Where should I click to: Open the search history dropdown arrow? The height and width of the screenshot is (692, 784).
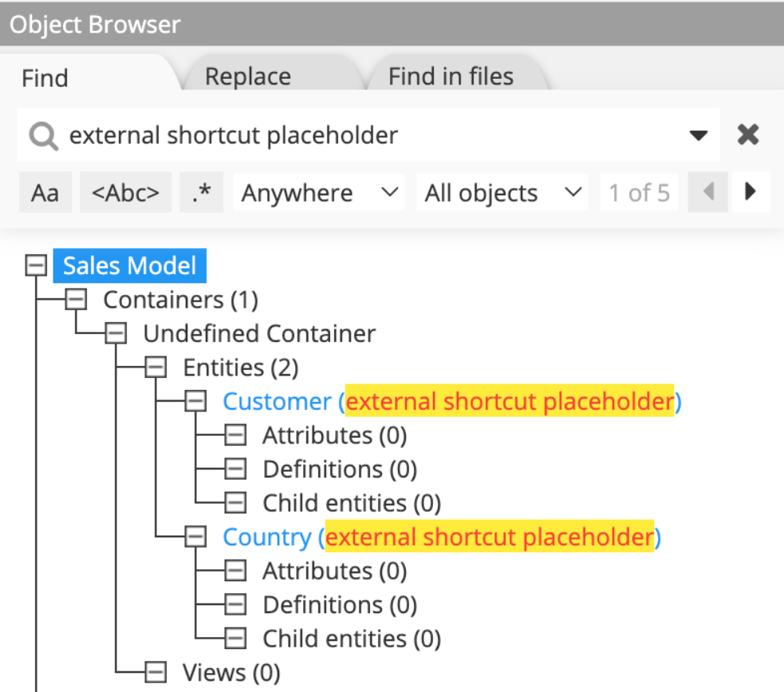[699, 136]
